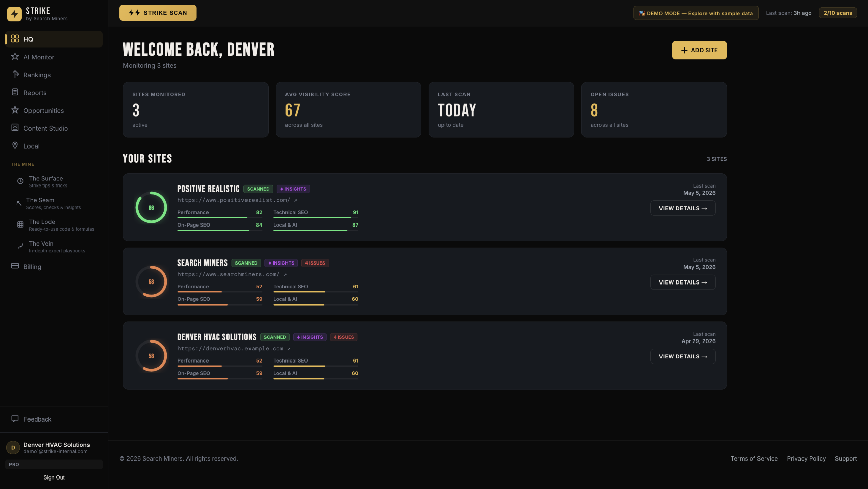Image resolution: width=868 pixels, height=489 pixels.
Task: Select Content Studio in sidebar
Action: (x=54, y=128)
